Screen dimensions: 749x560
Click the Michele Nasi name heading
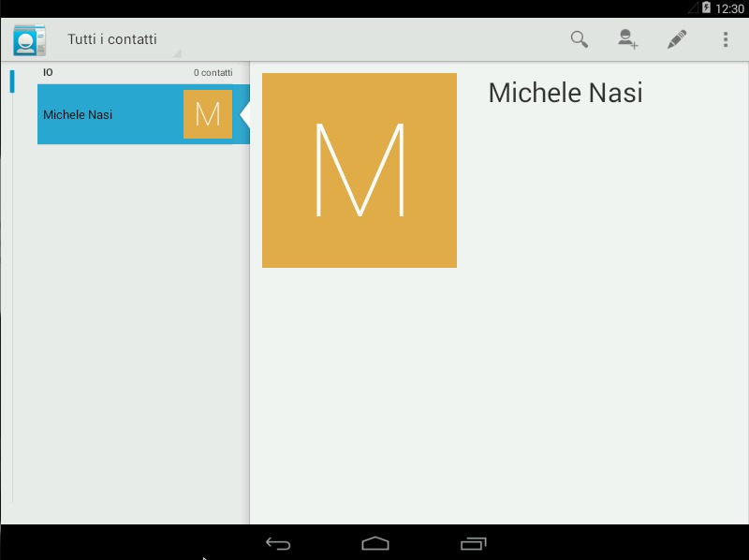(x=565, y=93)
